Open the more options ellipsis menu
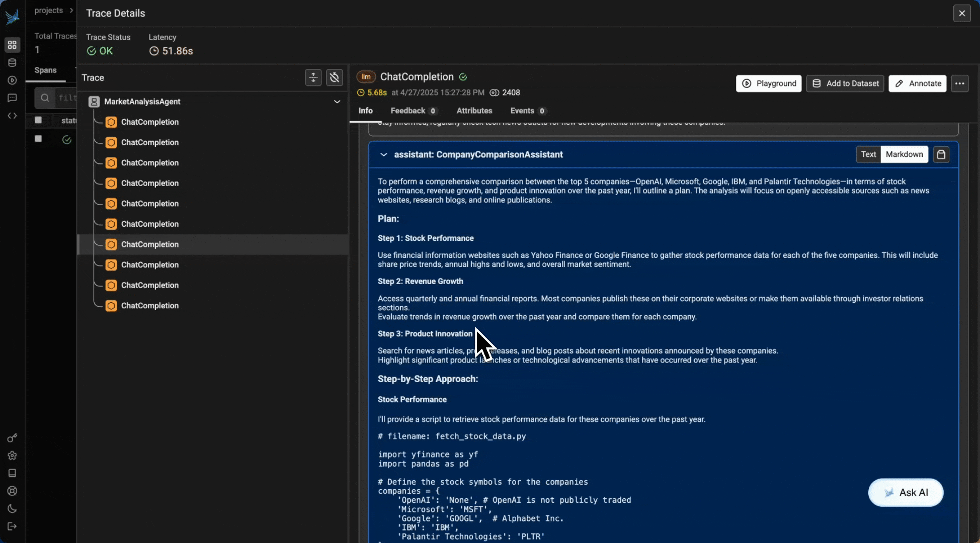 [x=959, y=83]
